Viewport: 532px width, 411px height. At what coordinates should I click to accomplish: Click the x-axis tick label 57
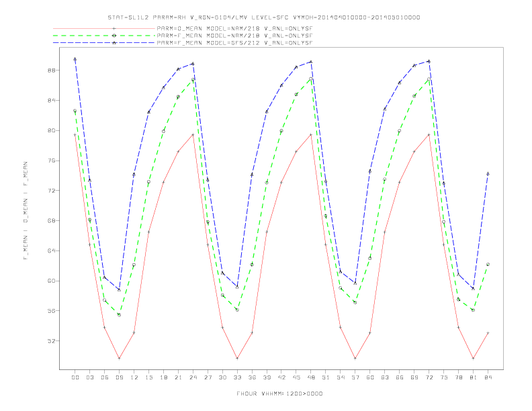355,377
